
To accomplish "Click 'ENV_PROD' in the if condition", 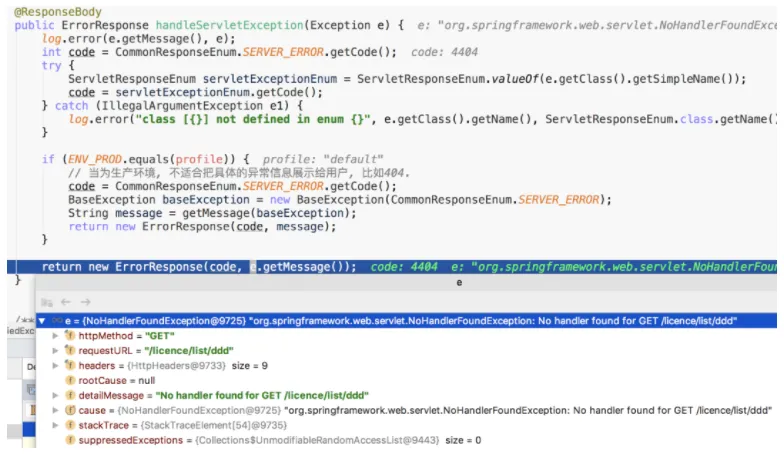I will (x=94, y=160).
